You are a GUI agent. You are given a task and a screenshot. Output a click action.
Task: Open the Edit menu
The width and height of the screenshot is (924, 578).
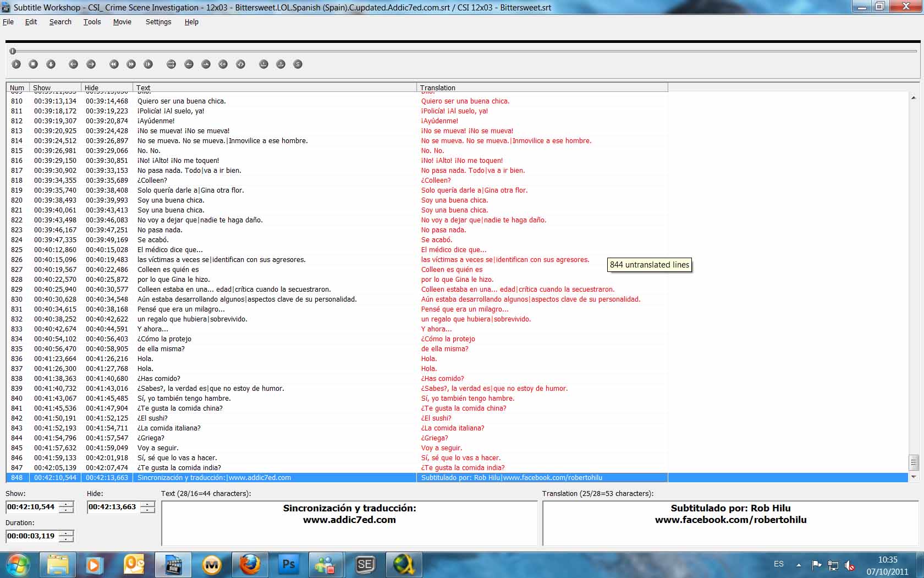pos(31,22)
